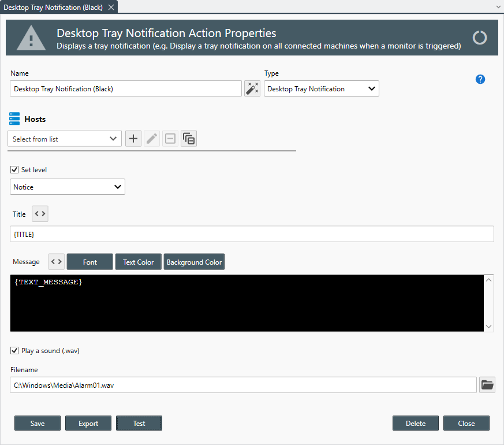Image resolution: width=504 pixels, height=445 pixels.
Task: Toggle the Set level checkbox
Action: pyautogui.click(x=14, y=170)
